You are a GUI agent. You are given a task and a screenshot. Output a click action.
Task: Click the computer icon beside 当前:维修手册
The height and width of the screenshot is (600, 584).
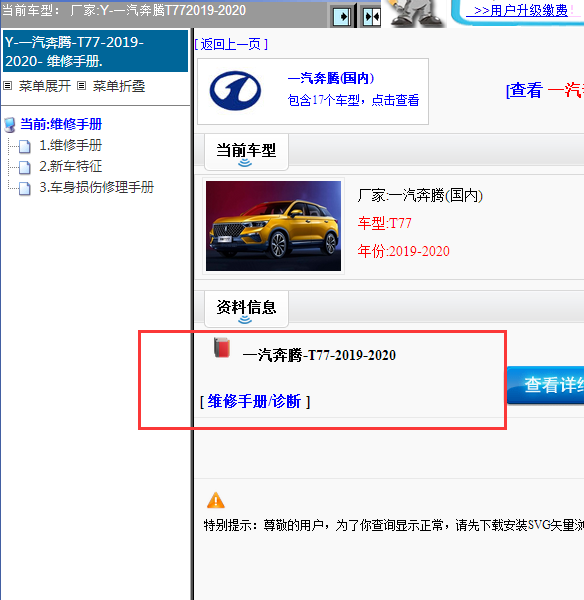pos(10,125)
